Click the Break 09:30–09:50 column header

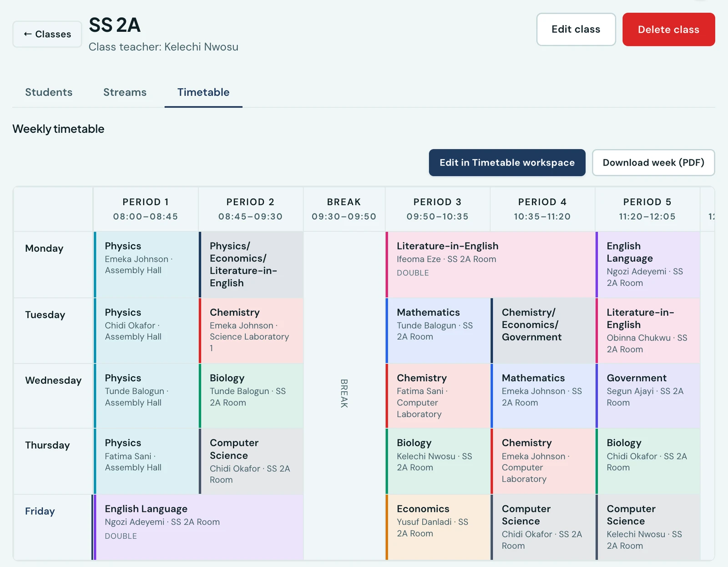pyautogui.click(x=344, y=209)
